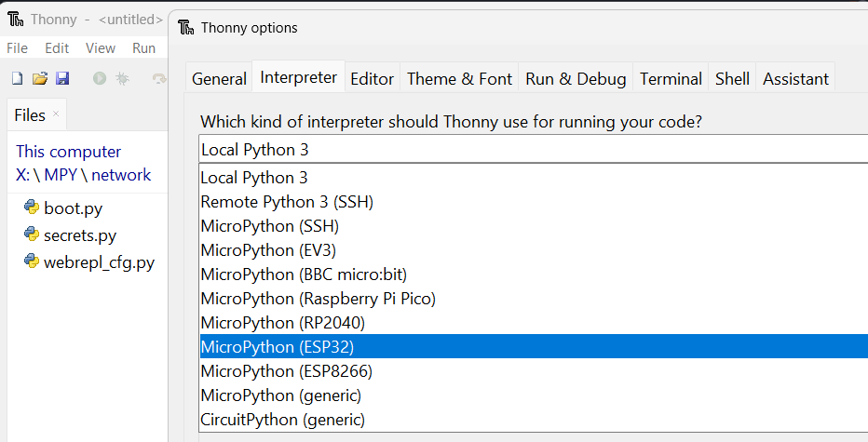Open the interpreter type combo box
Viewport: 868px width, 442px height.
(x=533, y=149)
